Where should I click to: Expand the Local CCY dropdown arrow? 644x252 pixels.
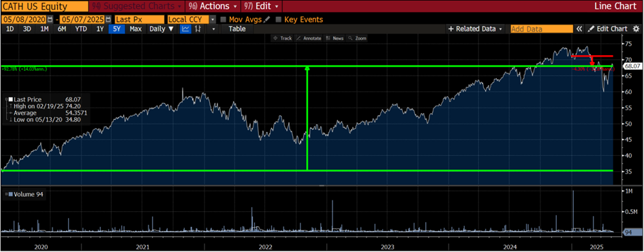[x=213, y=19]
